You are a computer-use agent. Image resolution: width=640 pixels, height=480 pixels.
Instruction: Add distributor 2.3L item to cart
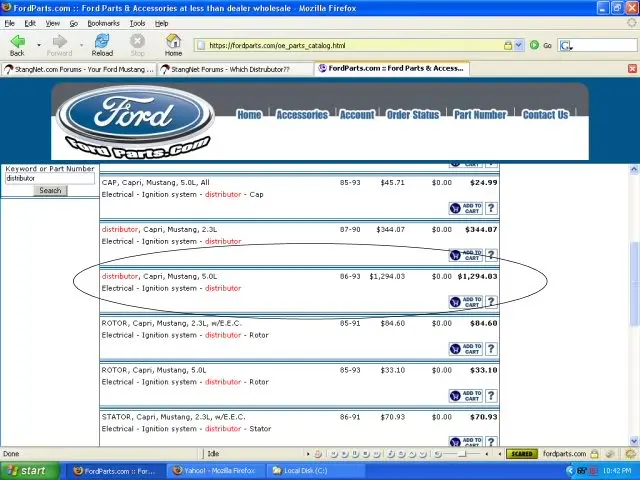click(x=466, y=255)
